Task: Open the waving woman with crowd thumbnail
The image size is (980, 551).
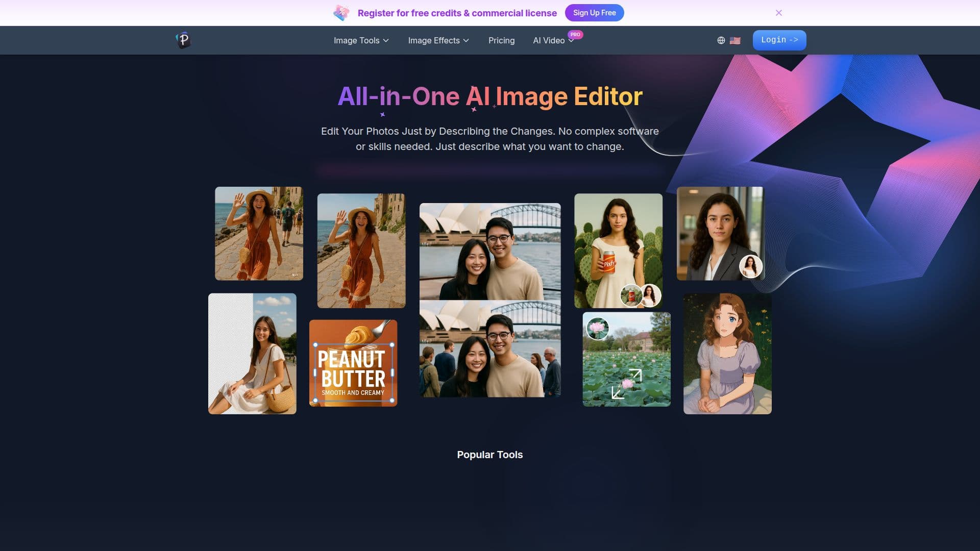Action: coord(259,233)
